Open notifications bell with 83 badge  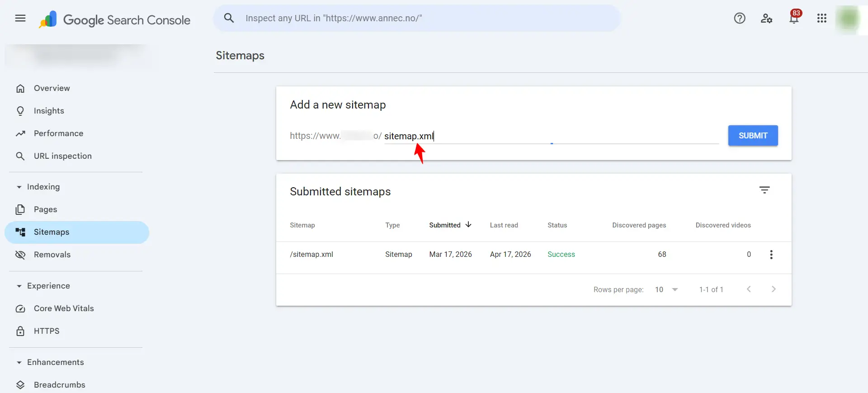[x=794, y=17]
